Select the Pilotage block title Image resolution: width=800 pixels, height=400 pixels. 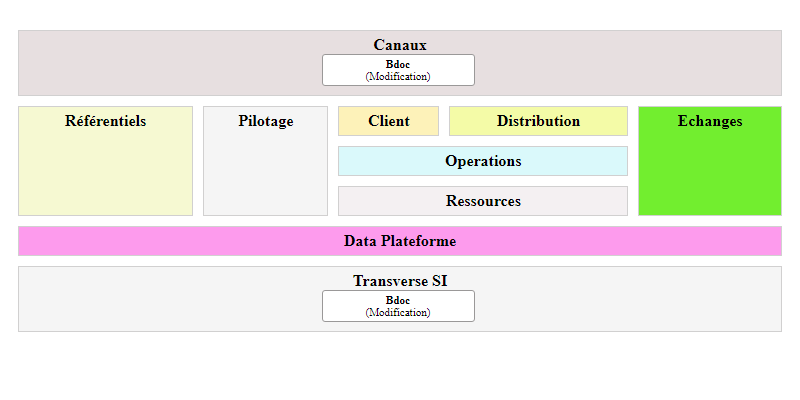(266, 121)
